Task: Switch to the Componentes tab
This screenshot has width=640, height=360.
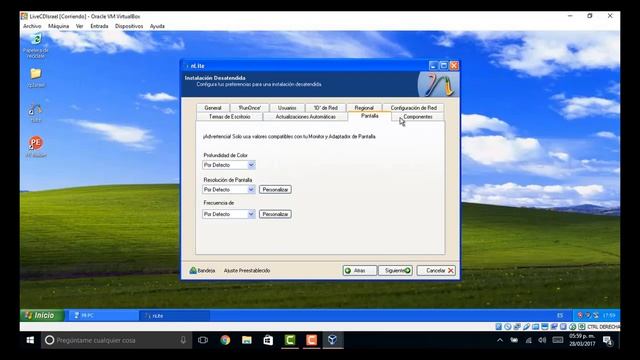Action: pos(418,117)
